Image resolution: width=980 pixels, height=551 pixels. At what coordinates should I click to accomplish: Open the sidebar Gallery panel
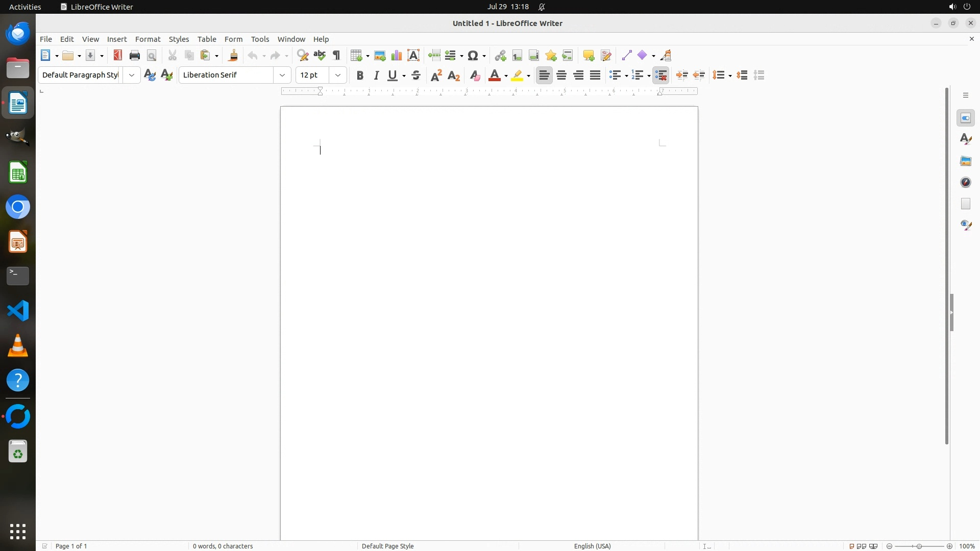pos(966,161)
